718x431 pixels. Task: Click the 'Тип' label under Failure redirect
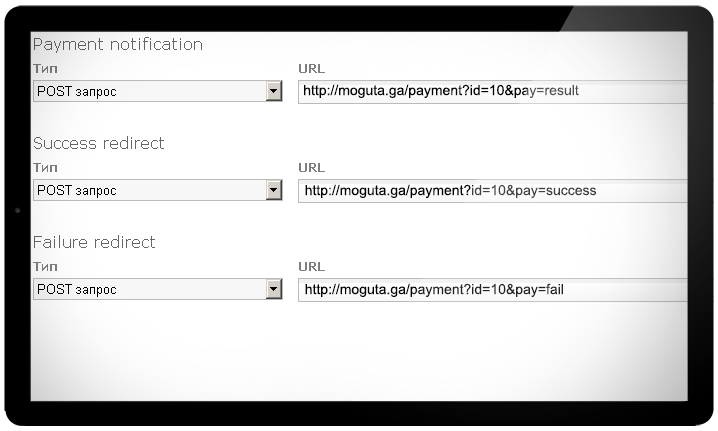[44, 267]
